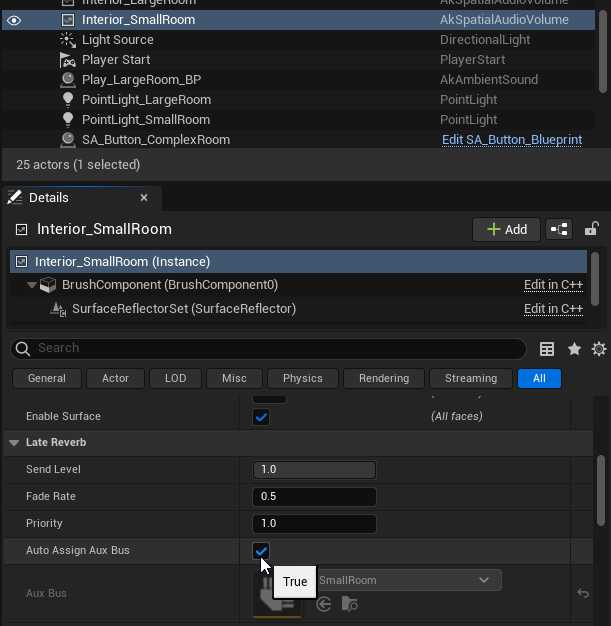Reset Aux Bus to default arrow
611x626 pixels.
(x=583, y=593)
